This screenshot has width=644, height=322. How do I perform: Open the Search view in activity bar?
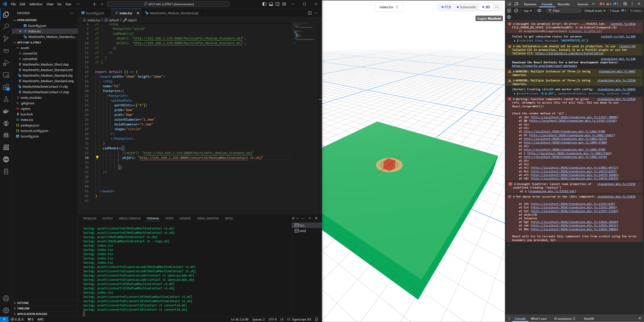click(x=6, y=26)
